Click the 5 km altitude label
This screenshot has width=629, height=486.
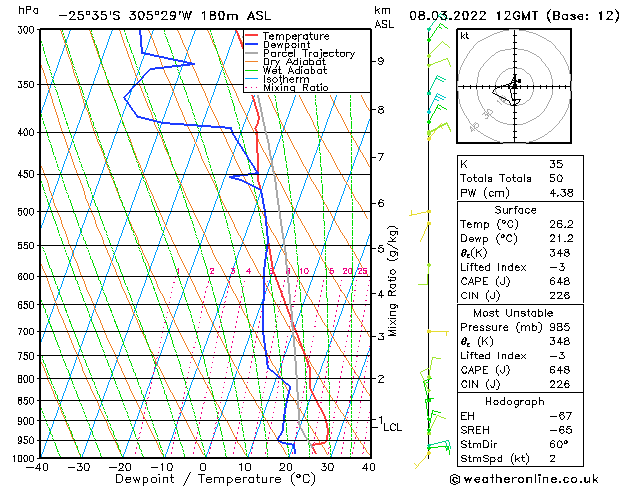(x=380, y=249)
